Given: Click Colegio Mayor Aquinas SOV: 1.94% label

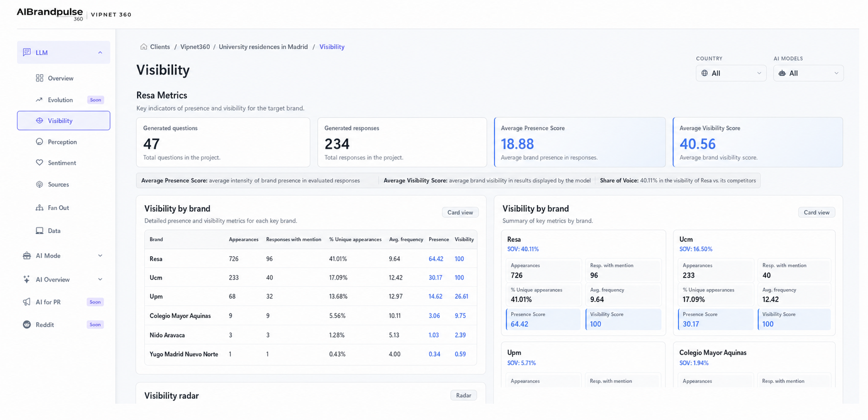Looking at the screenshot, I should coord(694,363).
